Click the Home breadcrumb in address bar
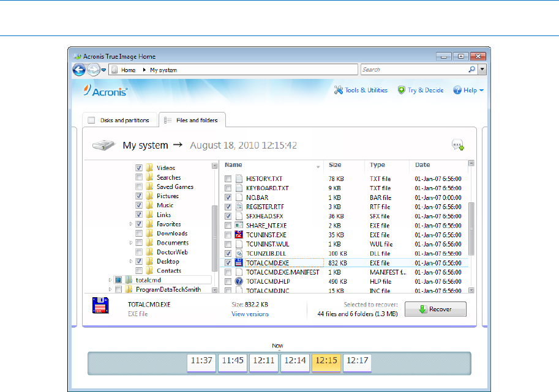559x392 pixels. [x=128, y=70]
